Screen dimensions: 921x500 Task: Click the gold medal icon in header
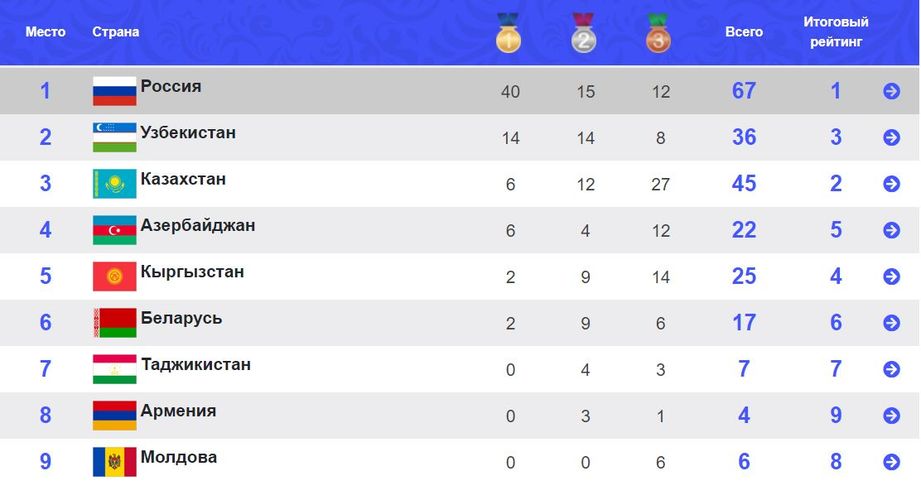coord(509,35)
